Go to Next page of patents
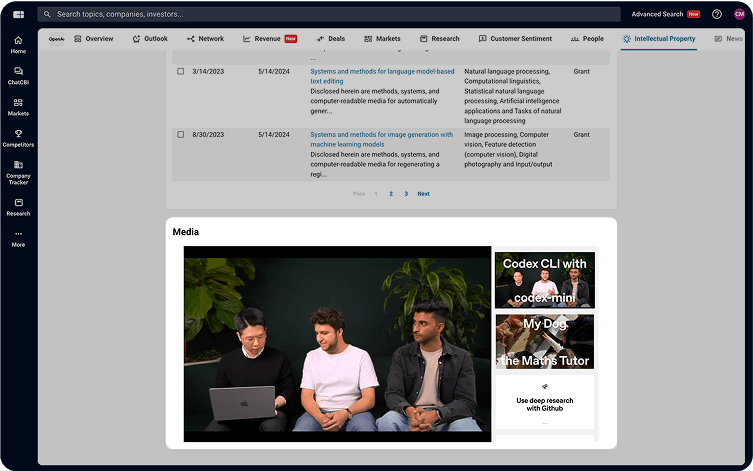 423,194
